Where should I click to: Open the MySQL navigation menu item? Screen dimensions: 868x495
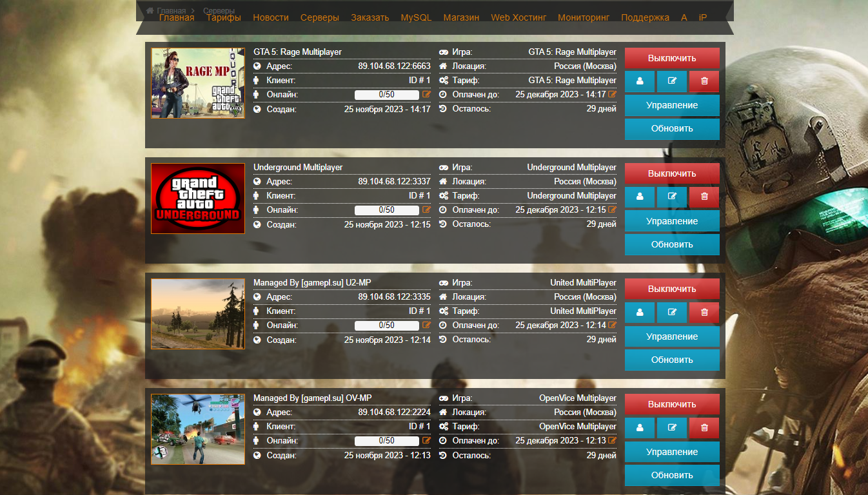coord(416,17)
